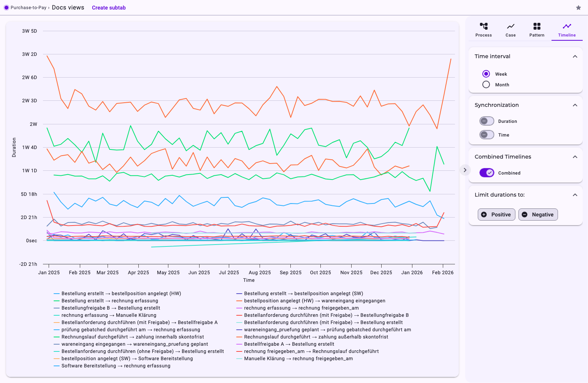
Task: Click the Purchase-to-Pay breadcrumb
Action: [x=29, y=8]
